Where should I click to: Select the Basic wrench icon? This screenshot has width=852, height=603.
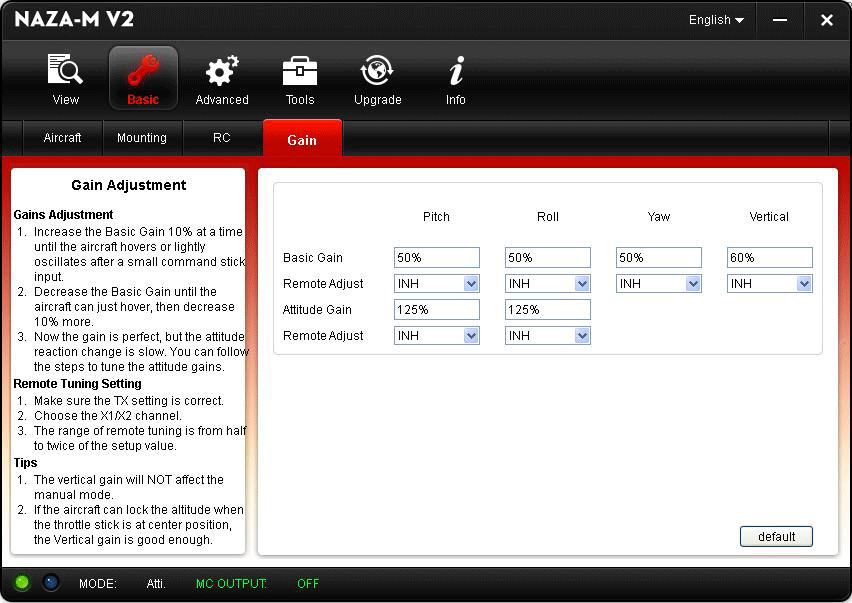click(143, 72)
